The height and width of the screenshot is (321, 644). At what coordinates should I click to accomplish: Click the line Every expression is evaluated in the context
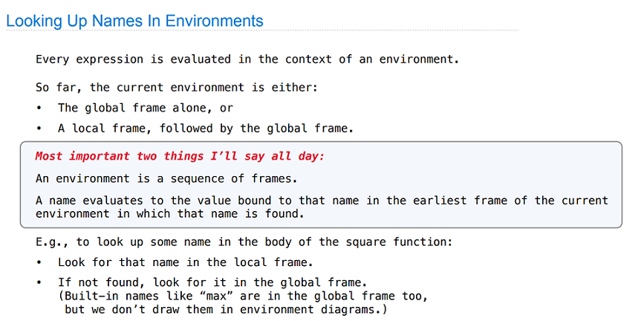point(247,59)
